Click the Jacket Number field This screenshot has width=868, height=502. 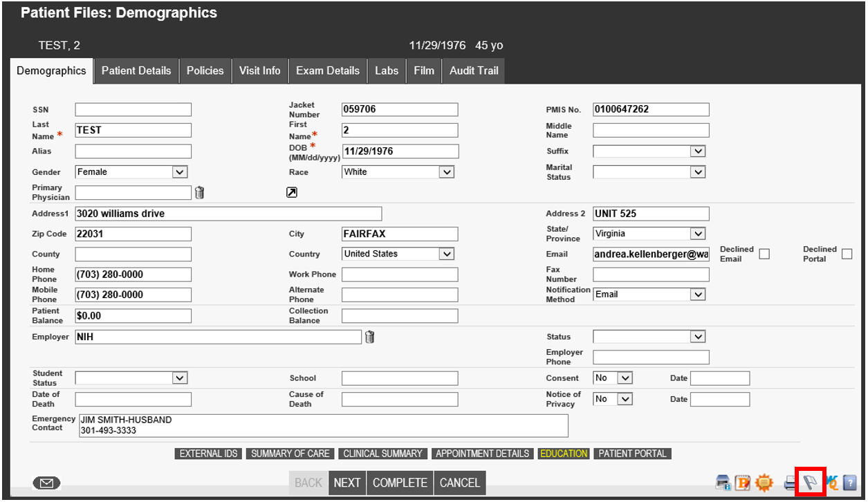(400, 109)
